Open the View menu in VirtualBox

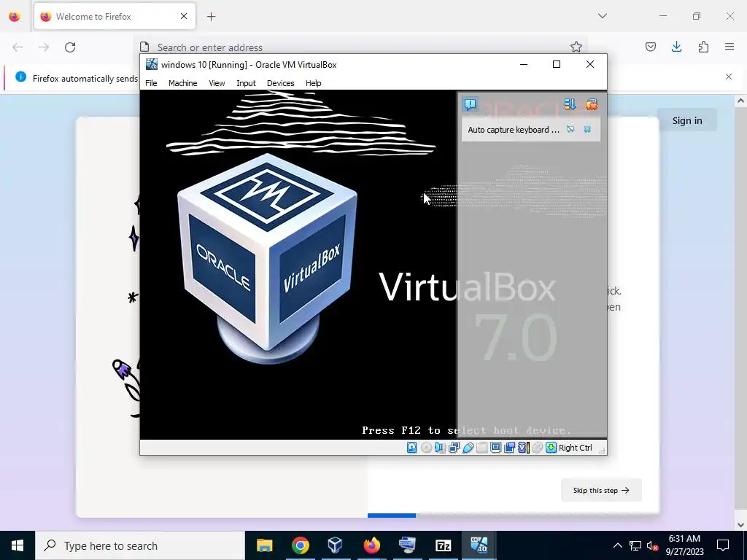(217, 83)
